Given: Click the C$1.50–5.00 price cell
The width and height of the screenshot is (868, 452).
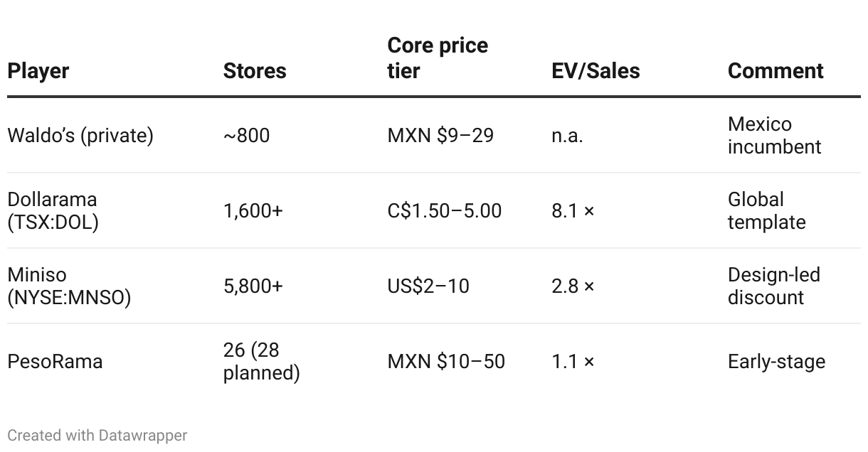Looking at the screenshot, I should [445, 210].
